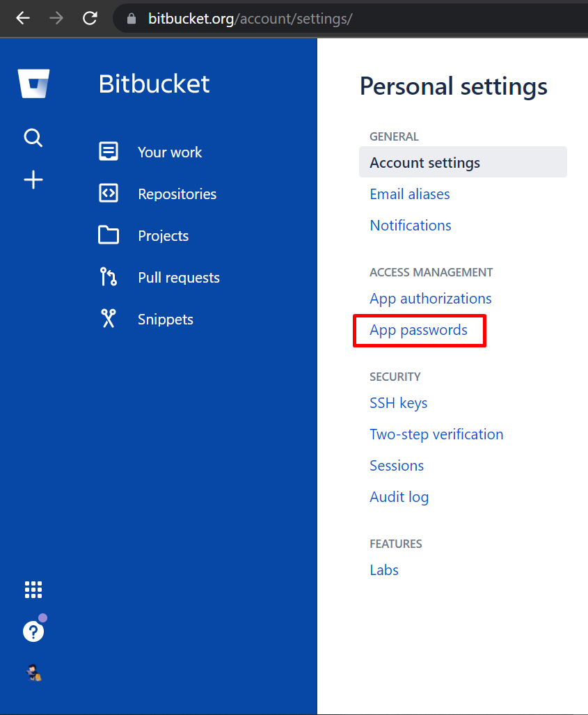588x715 pixels.
Task: Click the Email aliases link
Action: pos(409,194)
